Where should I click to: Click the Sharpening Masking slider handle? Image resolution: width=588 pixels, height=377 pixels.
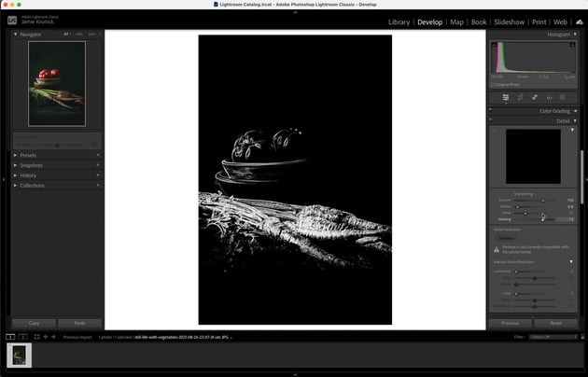click(542, 219)
